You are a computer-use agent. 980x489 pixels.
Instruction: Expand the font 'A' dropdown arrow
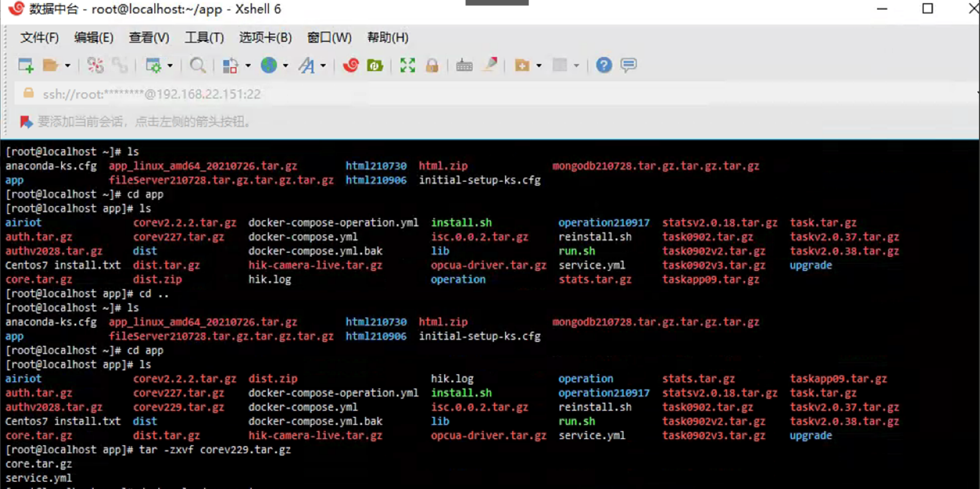coord(323,66)
